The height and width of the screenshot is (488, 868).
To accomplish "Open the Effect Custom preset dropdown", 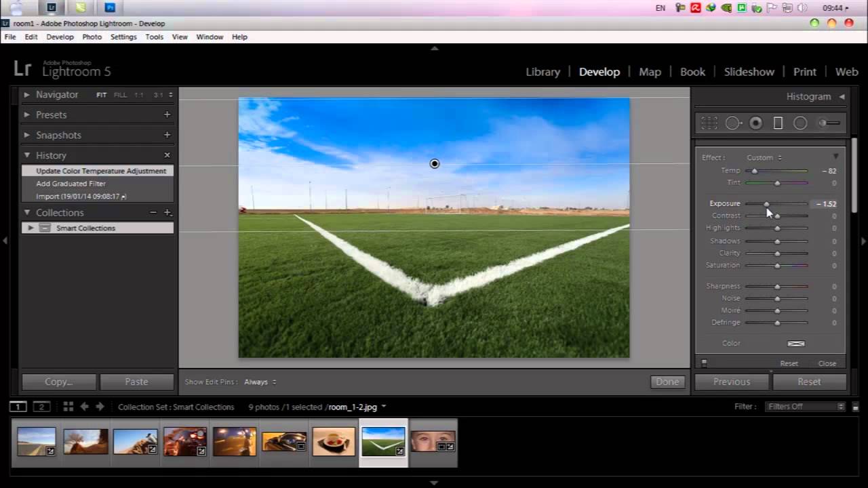I will click(764, 157).
